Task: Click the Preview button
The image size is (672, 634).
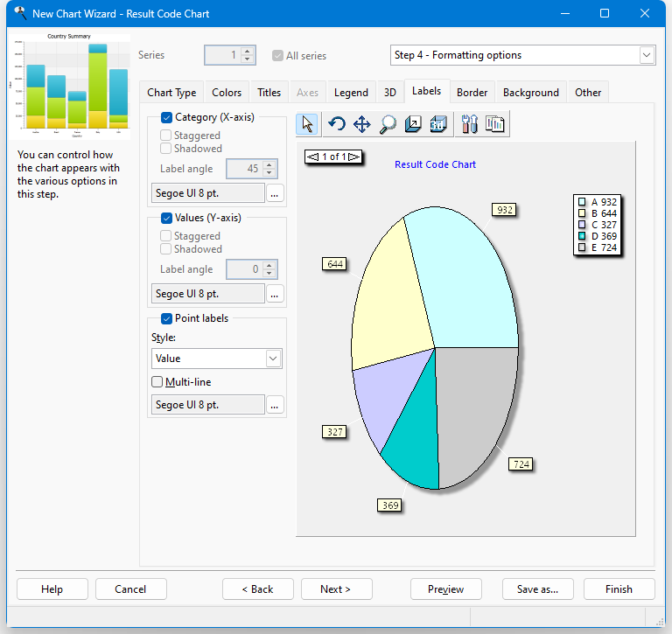Action: click(x=446, y=589)
